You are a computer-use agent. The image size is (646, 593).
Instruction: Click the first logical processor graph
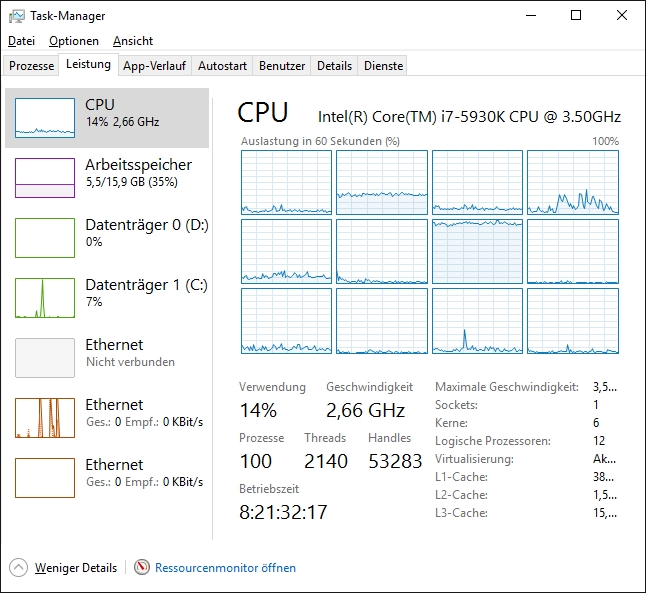pyautogui.click(x=286, y=182)
